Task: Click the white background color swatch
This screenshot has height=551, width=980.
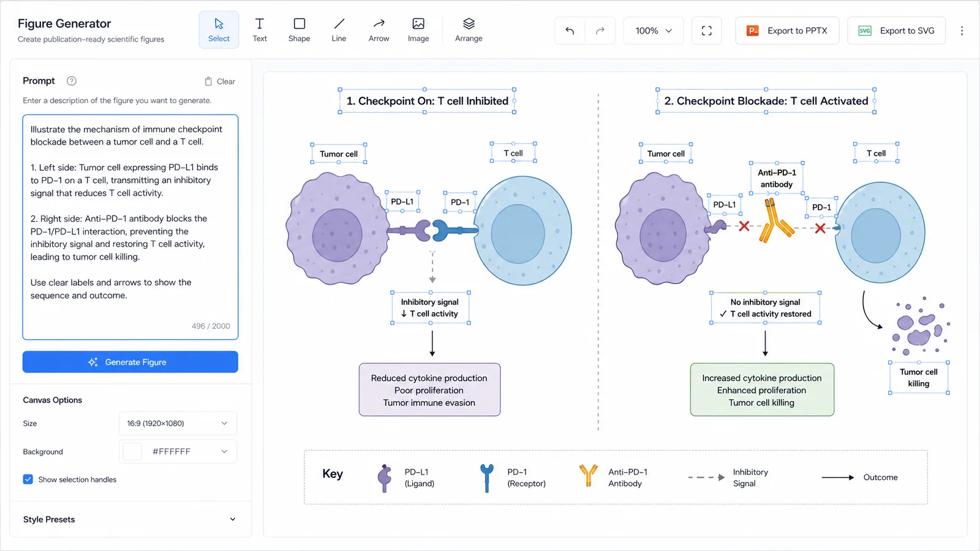Action: pyautogui.click(x=132, y=451)
